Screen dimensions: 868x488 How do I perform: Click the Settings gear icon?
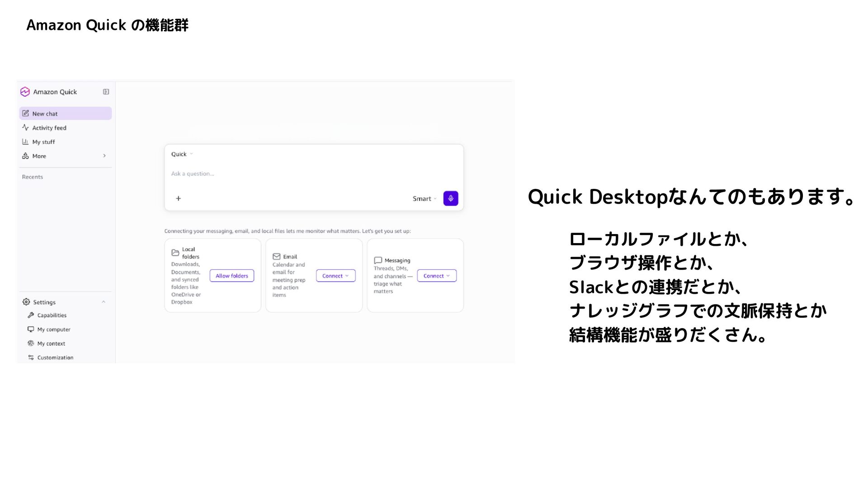[x=26, y=302]
